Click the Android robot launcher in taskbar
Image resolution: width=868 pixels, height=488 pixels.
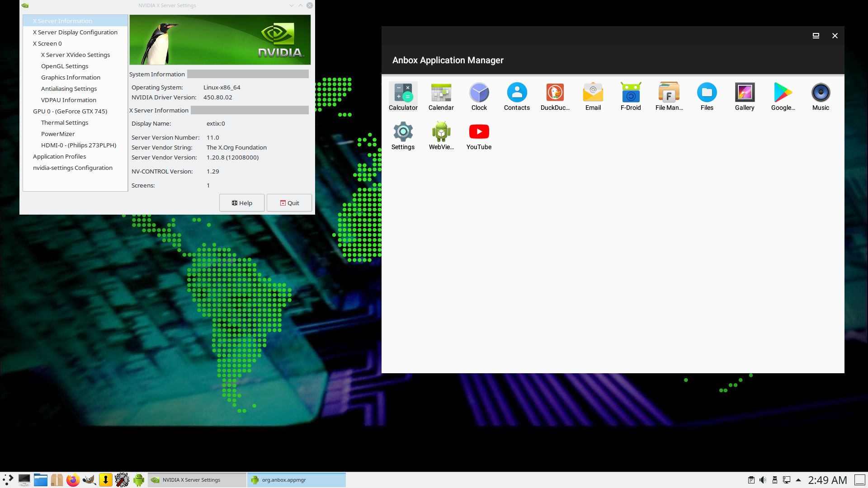pyautogui.click(x=138, y=480)
